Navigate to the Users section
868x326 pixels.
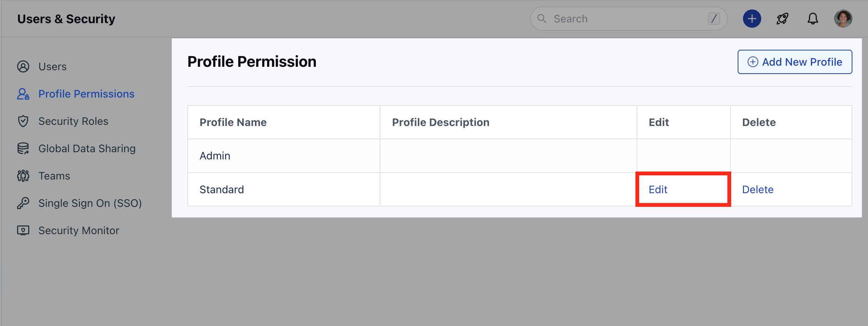click(52, 66)
